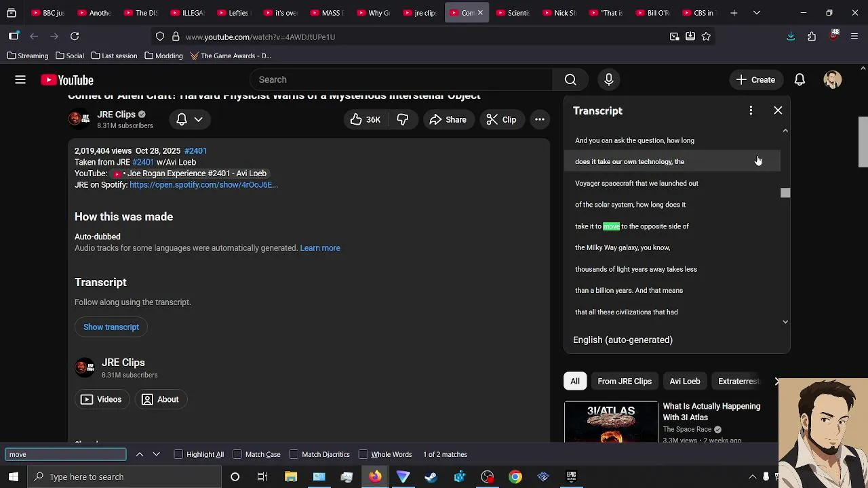Click the YouTube search magnifier button
Screen dimensions: 868x488
[x=570, y=80]
